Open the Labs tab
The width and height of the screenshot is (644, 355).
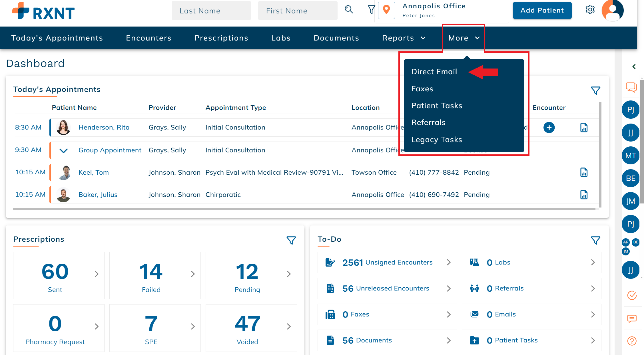coord(281,38)
